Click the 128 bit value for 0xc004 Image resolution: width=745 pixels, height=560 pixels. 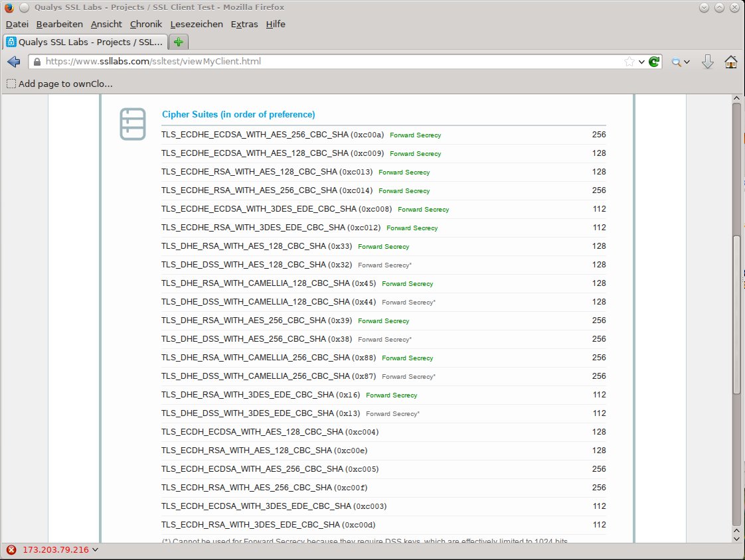[599, 432]
